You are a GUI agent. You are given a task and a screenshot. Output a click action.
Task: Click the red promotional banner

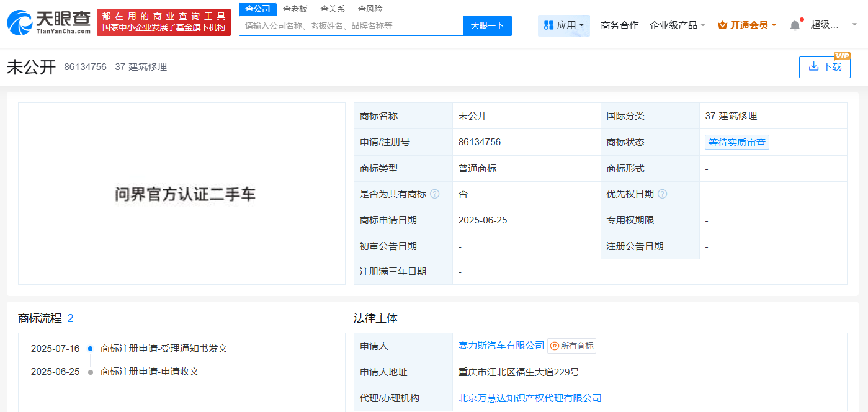(x=164, y=22)
